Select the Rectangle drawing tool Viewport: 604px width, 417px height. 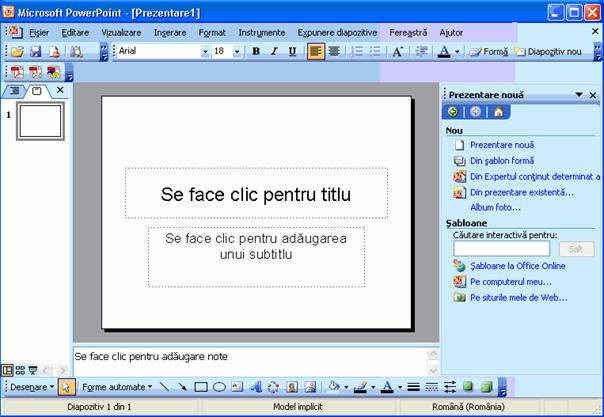coord(201,387)
